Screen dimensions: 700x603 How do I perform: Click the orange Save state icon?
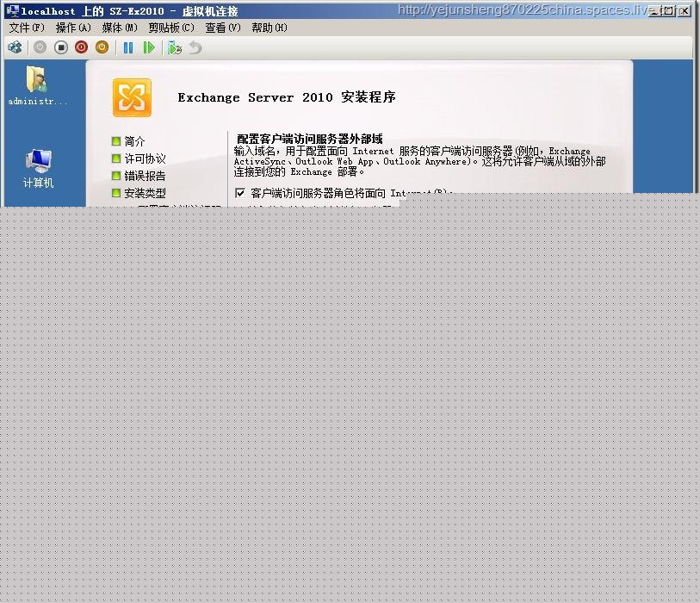click(x=102, y=47)
